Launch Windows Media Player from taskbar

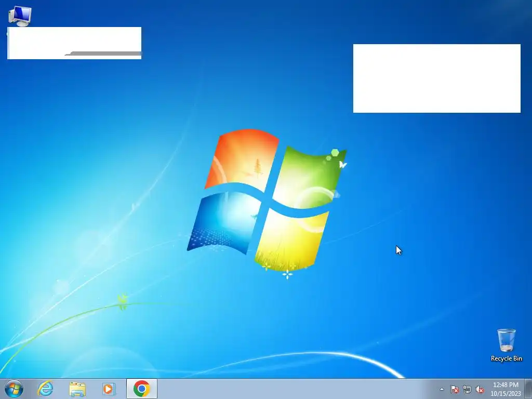click(x=109, y=389)
